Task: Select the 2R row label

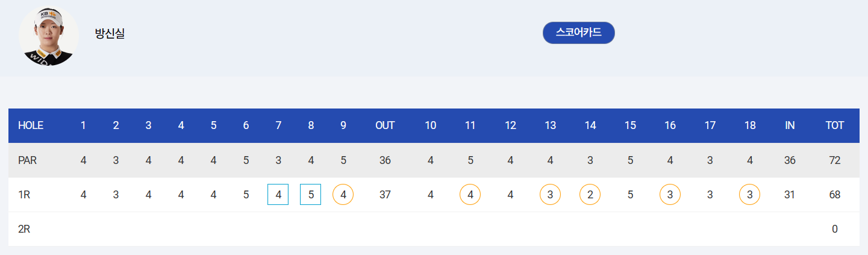Action: click(x=24, y=229)
